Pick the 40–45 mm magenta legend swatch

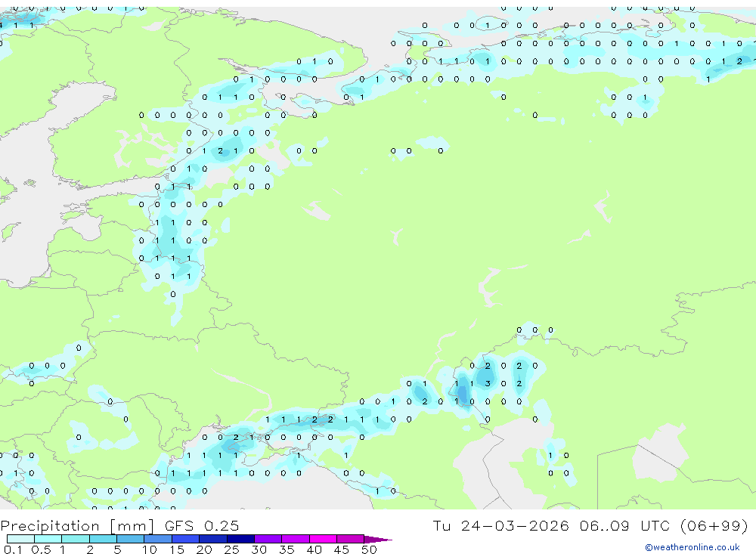point(323,539)
